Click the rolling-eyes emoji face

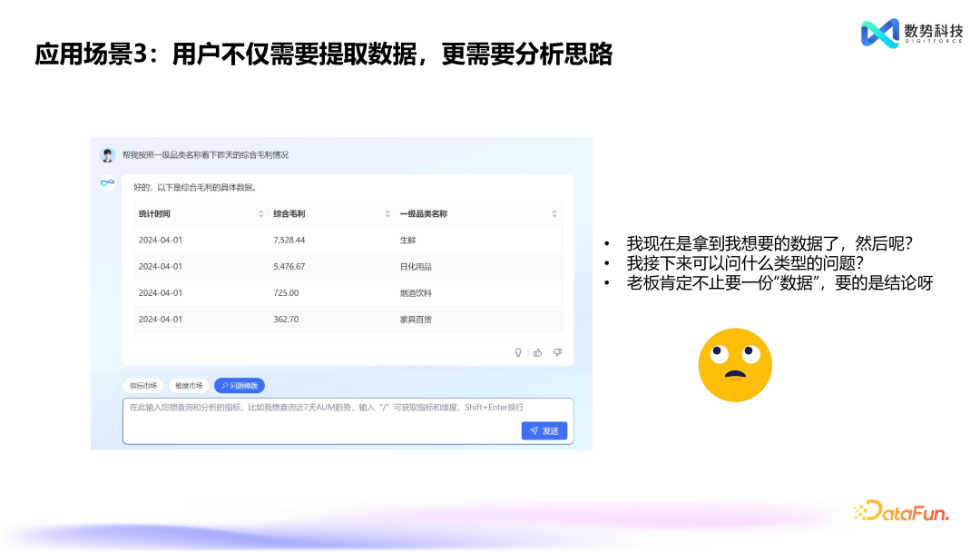[735, 365]
